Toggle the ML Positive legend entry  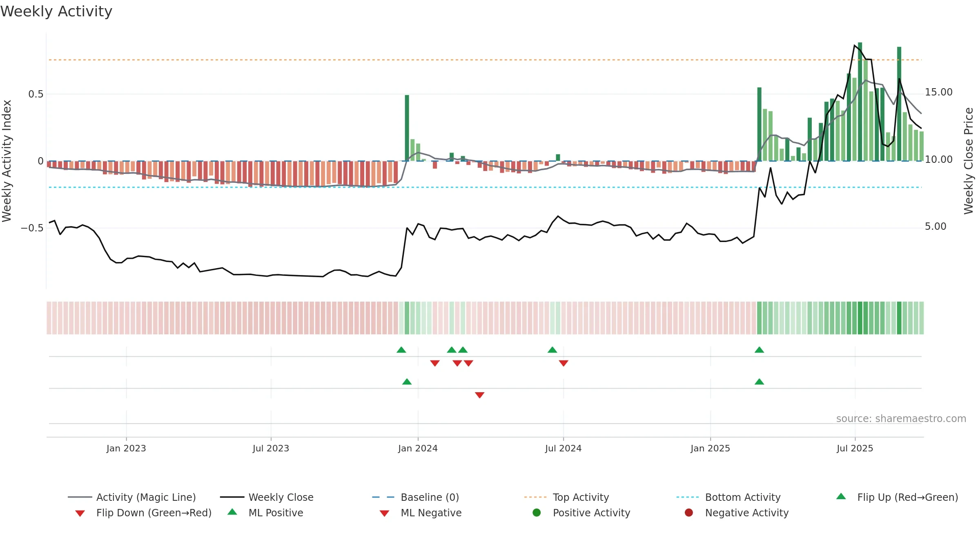coord(265,513)
